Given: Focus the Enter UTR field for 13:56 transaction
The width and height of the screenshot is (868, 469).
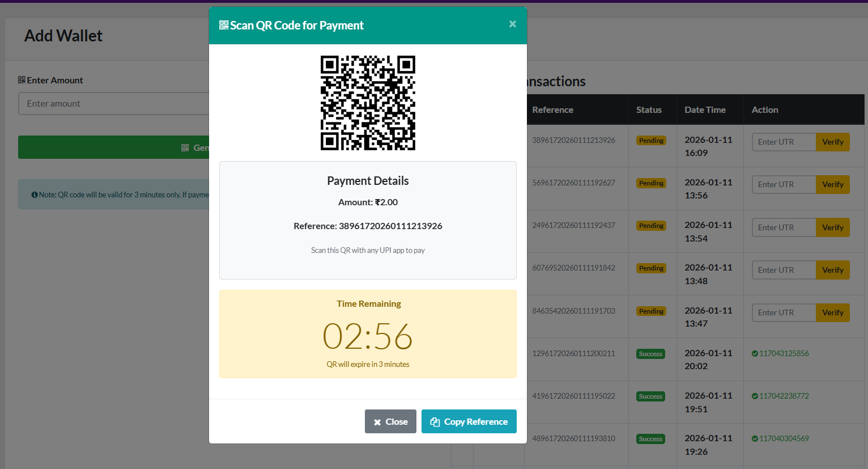Looking at the screenshot, I should coord(784,184).
